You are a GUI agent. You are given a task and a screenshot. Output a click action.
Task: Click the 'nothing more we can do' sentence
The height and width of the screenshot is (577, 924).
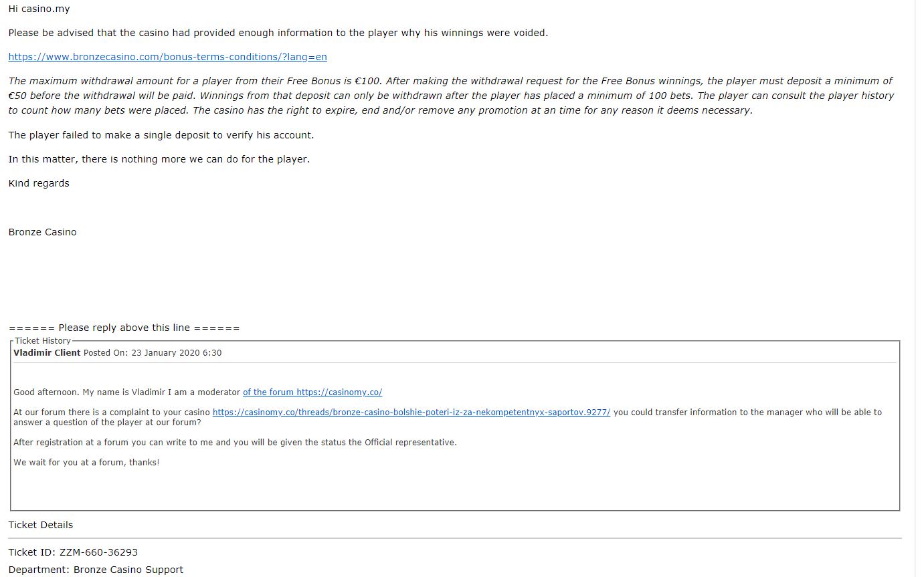tap(159, 159)
